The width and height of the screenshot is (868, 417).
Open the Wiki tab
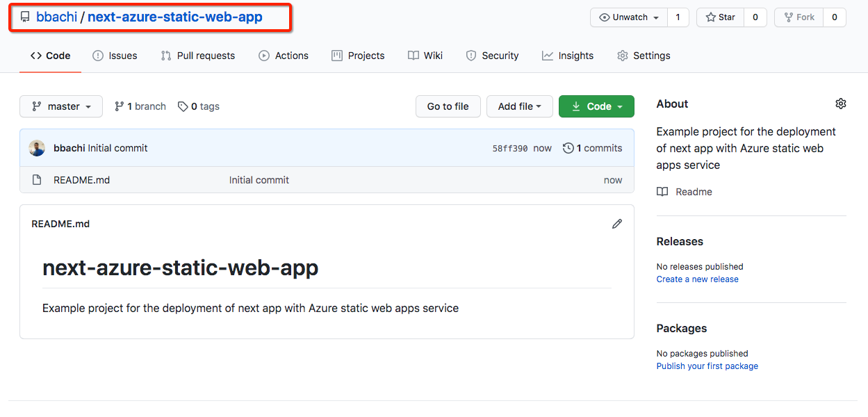[425, 56]
